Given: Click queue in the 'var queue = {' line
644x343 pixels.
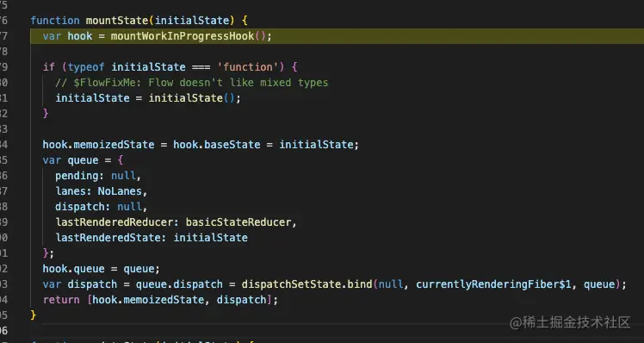Looking at the screenshot, I should pos(83,160).
